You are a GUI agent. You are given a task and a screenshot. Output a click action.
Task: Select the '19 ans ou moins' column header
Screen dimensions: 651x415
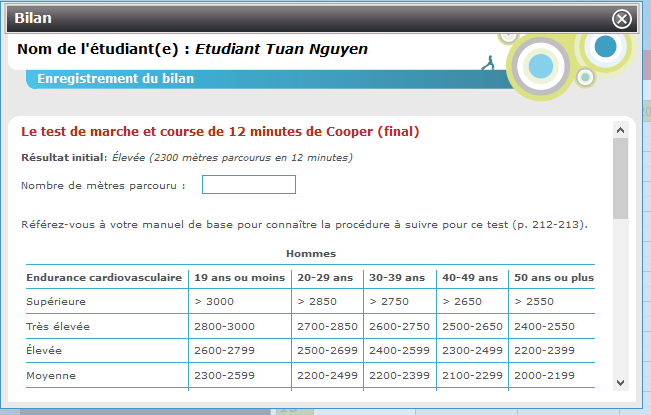click(238, 277)
